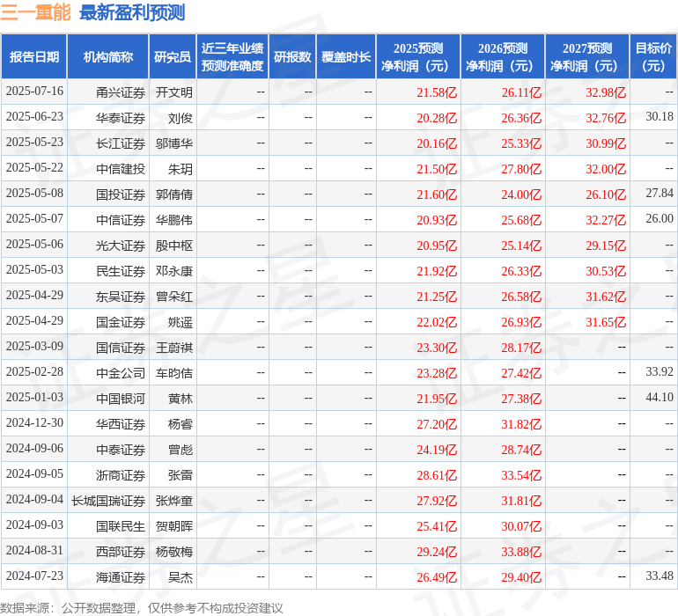Click the date 2024-12-30
678x616 pixels.
(34, 422)
